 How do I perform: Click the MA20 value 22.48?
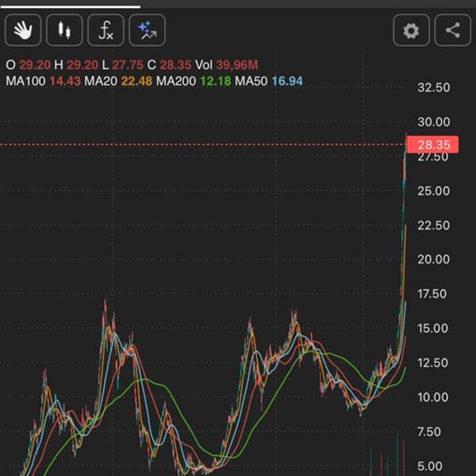(136, 81)
